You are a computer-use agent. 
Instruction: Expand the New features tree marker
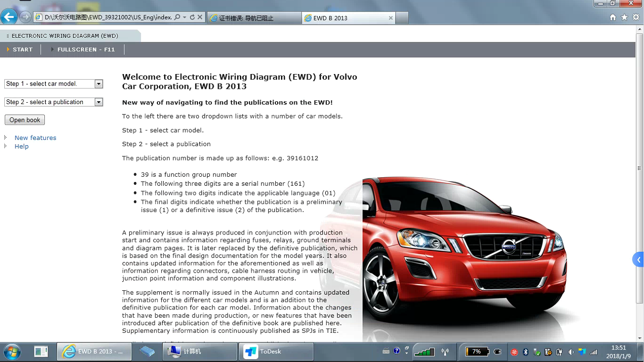coord(5,138)
